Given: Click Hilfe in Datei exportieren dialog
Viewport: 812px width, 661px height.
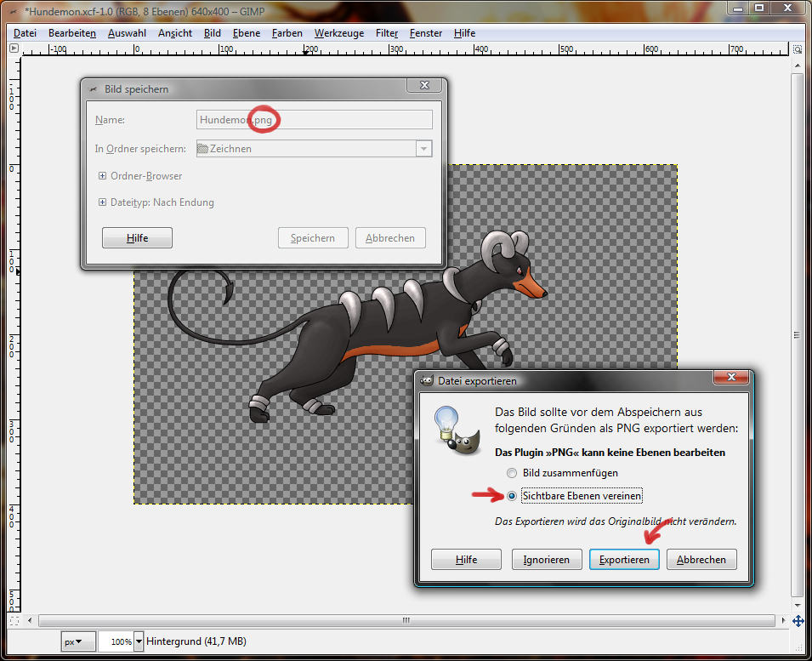Looking at the screenshot, I should point(466,560).
